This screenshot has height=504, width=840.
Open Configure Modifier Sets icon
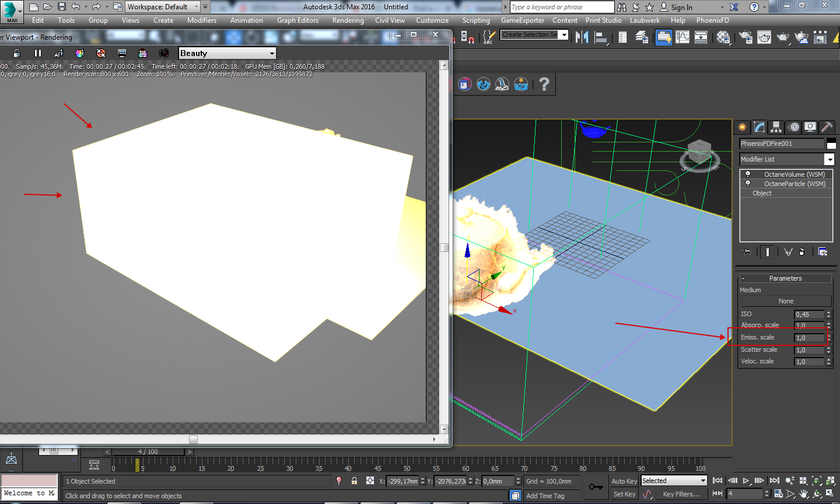pyautogui.click(x=822, y=252)
